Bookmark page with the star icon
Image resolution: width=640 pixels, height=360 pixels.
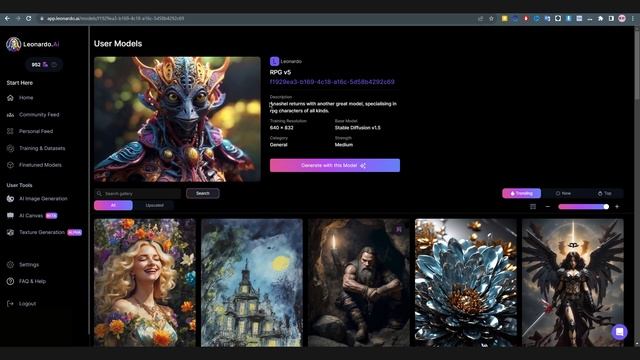(491, 18)
